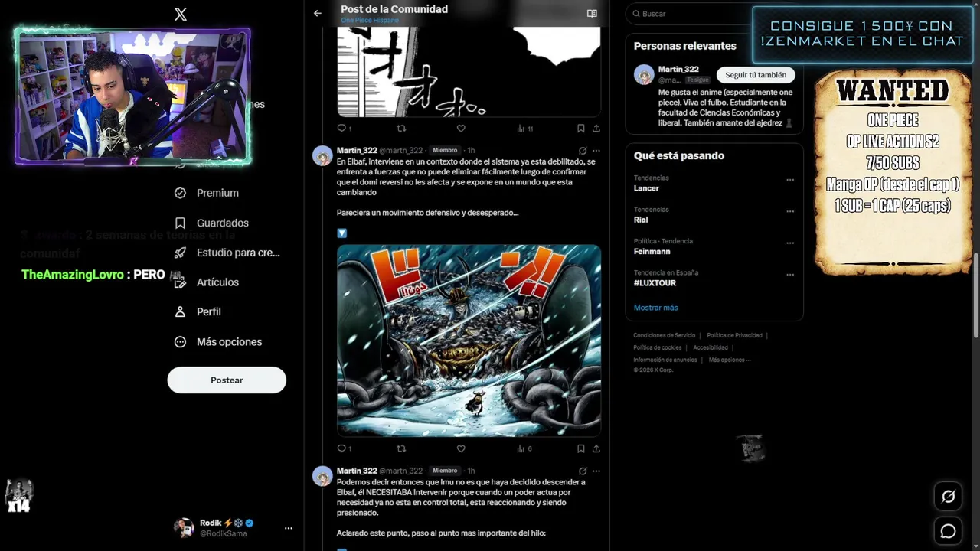Click One Piece Hispano community link
980x551 pixels.
370,20
